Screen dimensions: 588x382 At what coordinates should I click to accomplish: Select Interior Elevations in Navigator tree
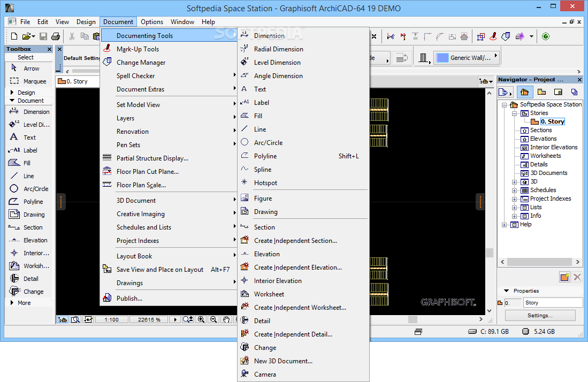pos(554,147)
